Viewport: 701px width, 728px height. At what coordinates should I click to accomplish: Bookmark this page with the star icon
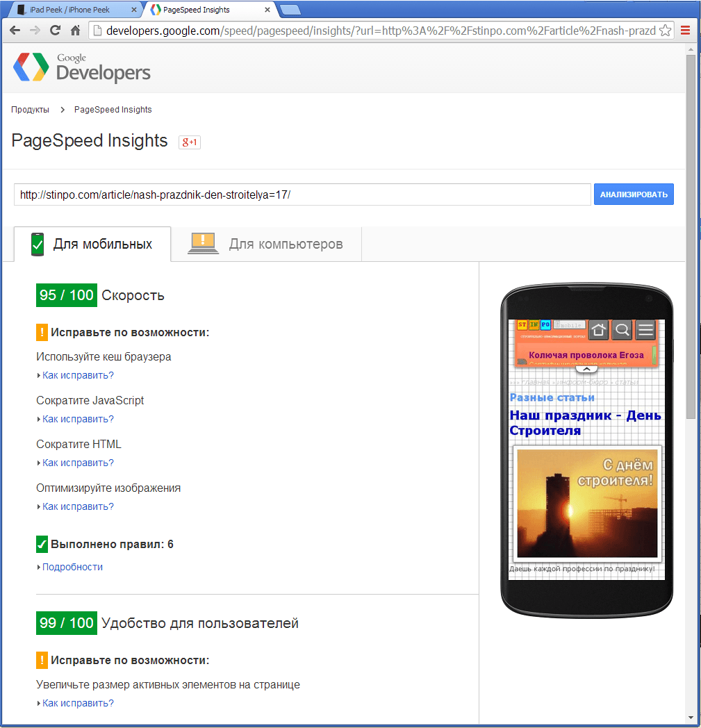666,31
